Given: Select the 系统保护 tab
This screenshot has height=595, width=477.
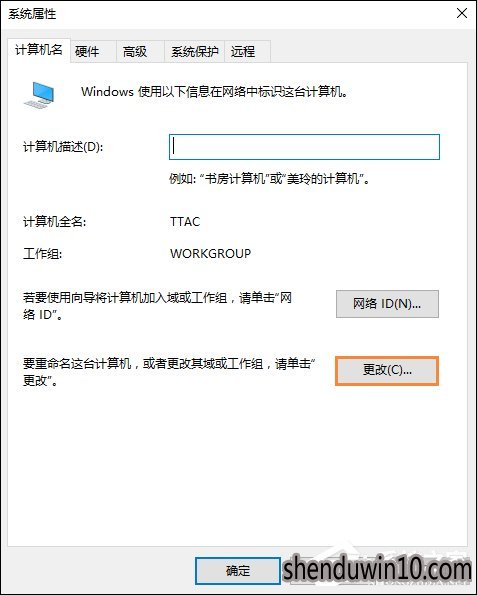Looking at the screenshot, I should point(194,51).
